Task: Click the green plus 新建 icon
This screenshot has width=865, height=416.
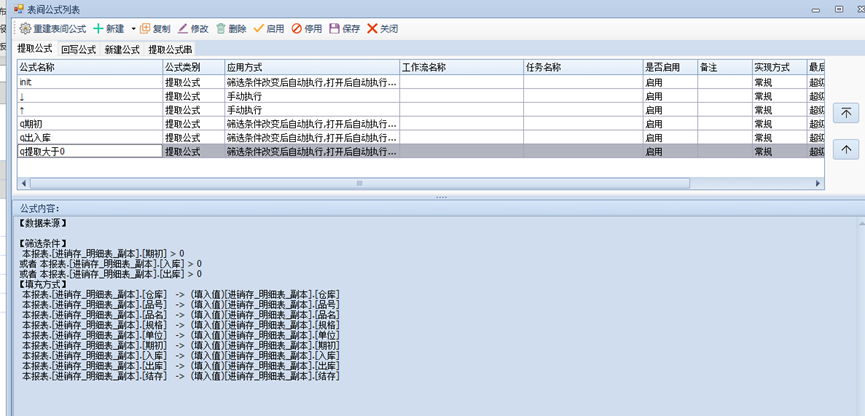Action: click(x=99, y=29)
